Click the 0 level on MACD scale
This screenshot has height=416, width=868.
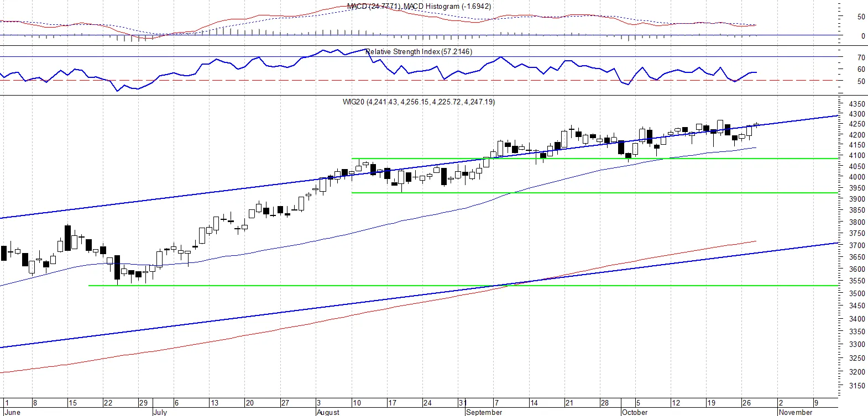coord(863,36)
